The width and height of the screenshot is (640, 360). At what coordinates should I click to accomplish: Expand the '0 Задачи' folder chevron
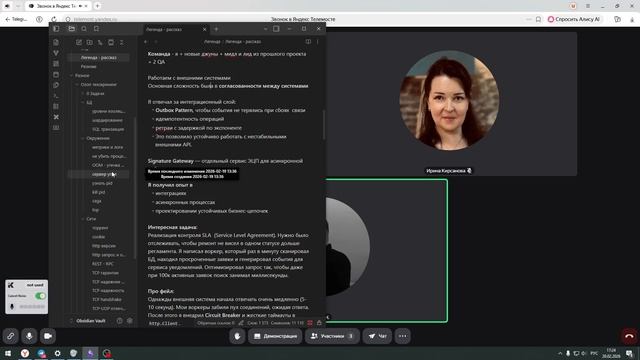click(83, 93)
